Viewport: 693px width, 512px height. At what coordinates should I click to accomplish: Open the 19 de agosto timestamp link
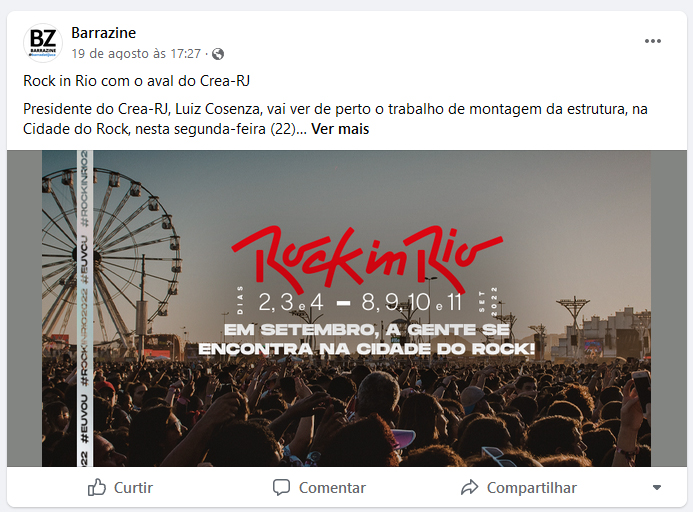[136, 53]
